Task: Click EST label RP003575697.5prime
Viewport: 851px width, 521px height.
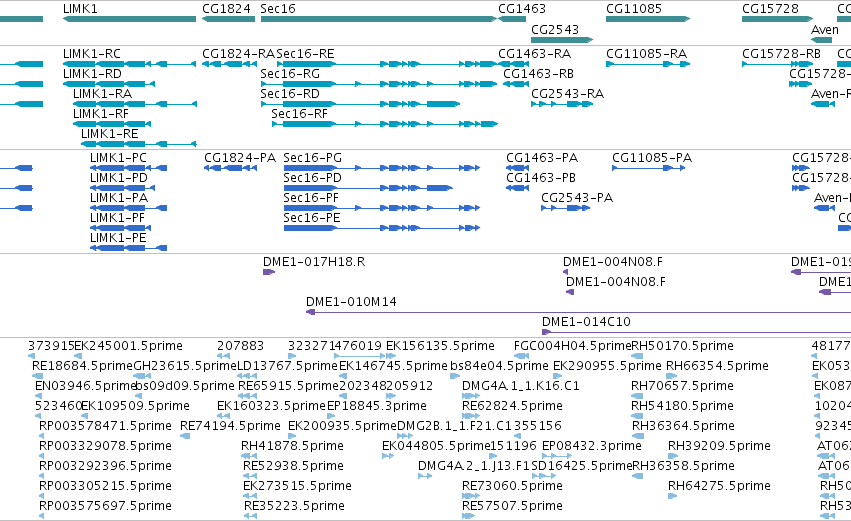Action: point(105,506)
